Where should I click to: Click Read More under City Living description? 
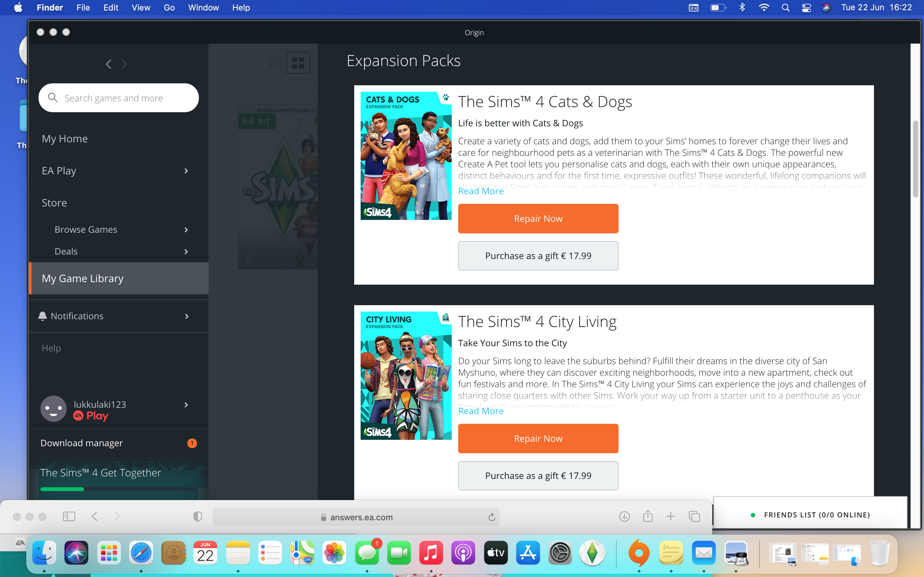pyautogui.click(x=480, y=411)
